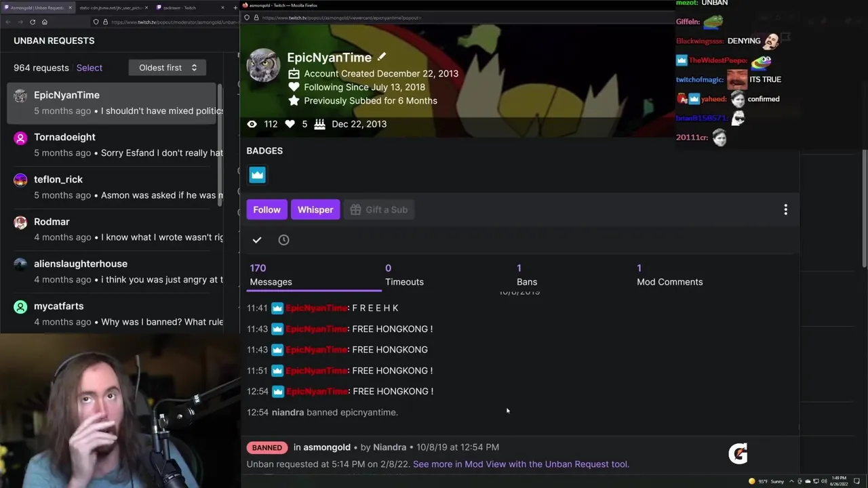Open Windows notification center icon
This screenshot has height=488, width=868.
click(856, 481)
